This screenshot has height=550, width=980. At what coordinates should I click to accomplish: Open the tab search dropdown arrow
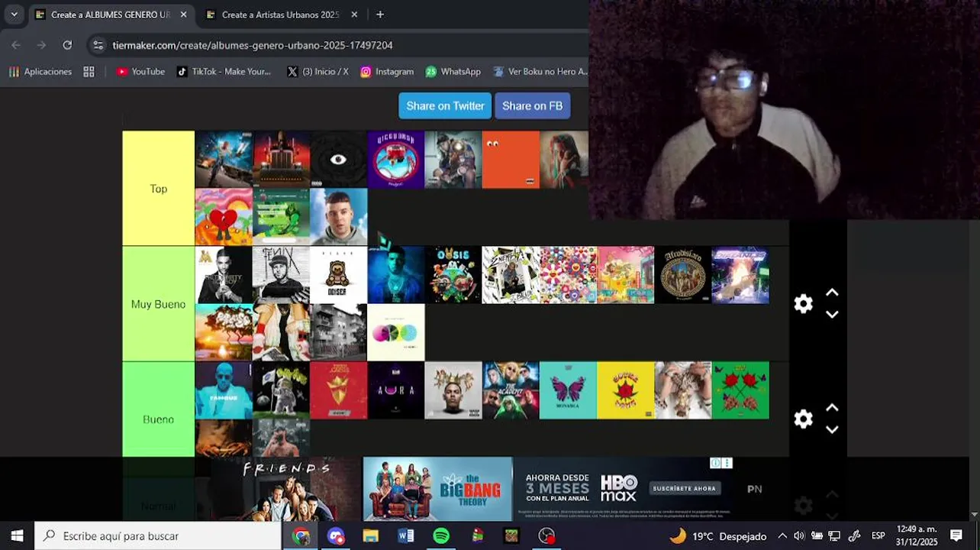click(x=14, y=15)
